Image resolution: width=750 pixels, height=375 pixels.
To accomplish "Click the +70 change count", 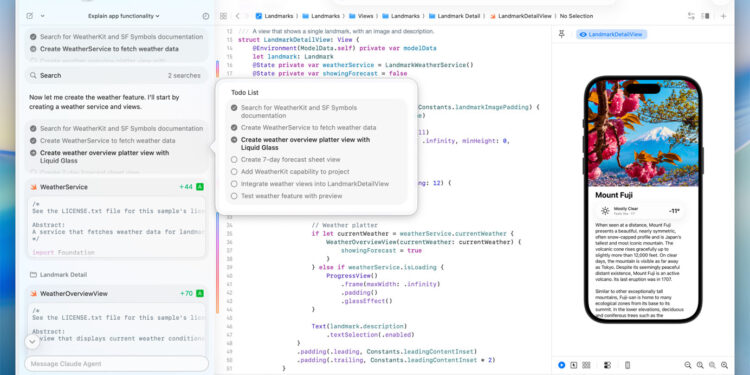I will 186,294.
